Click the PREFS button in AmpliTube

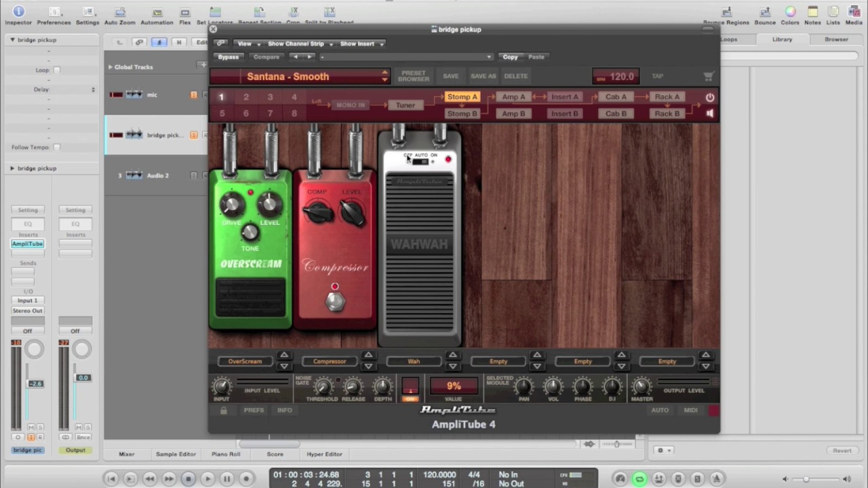click(x=254, y=410)
